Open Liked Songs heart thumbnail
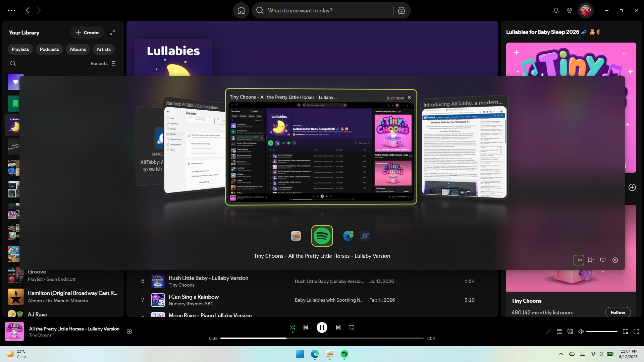The image size is (644, 362). [13, 82]
